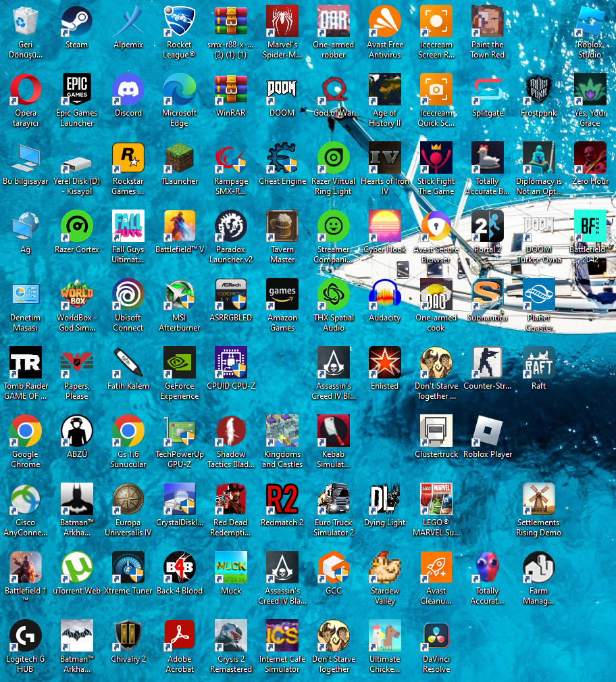Select the Enlisted game icon
Image resolution: width=616 pixels, height=682 pixels.
(385, 363)
